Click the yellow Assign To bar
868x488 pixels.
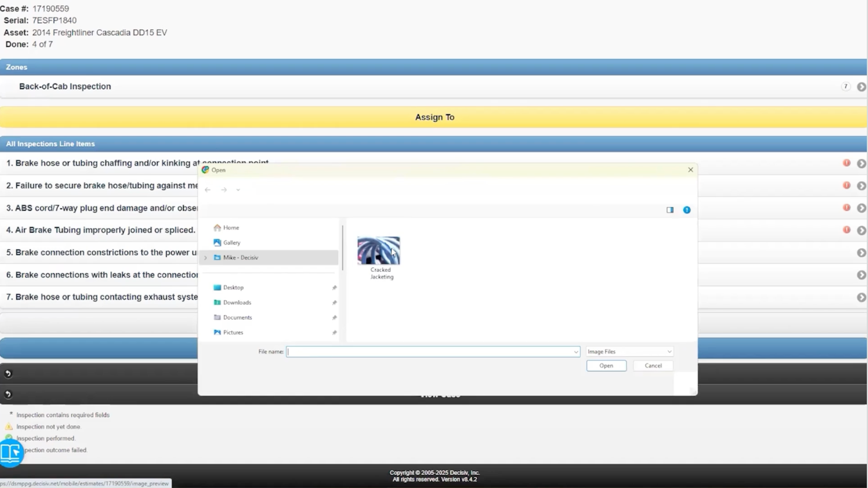434,117
